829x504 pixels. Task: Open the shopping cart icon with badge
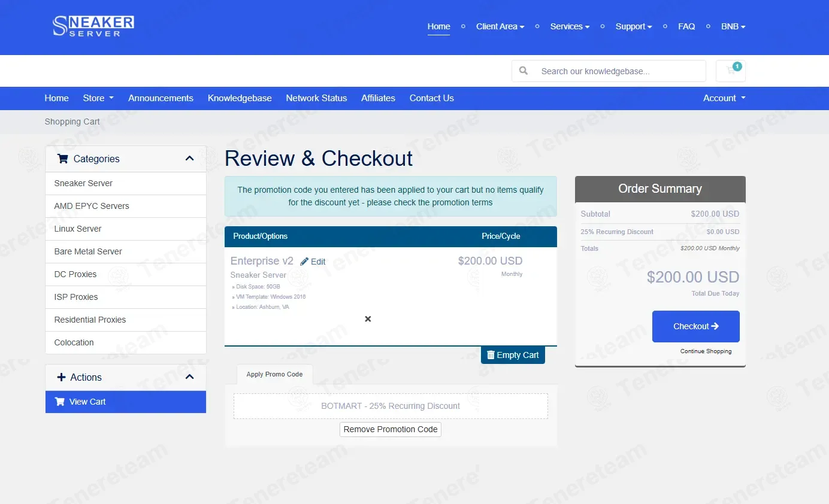tap(731, 71)
